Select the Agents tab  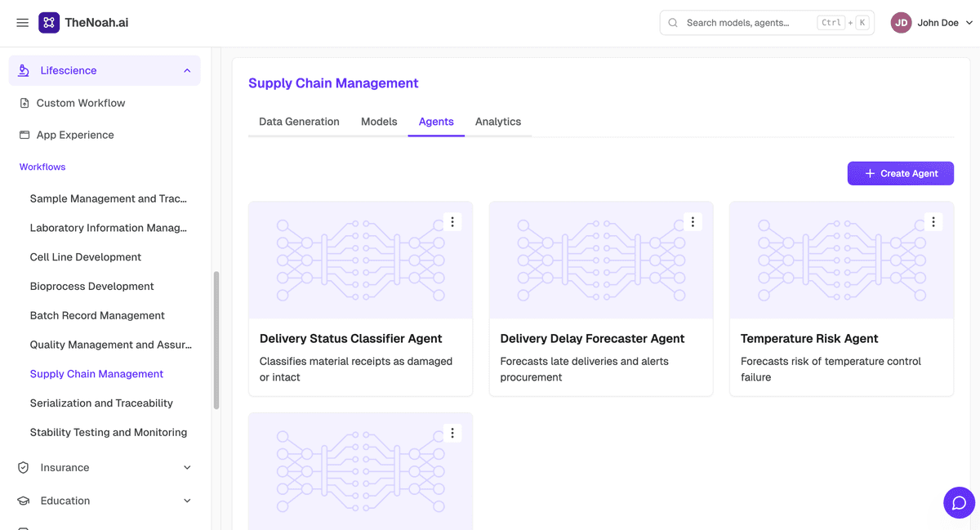click(x=436, y=122)
